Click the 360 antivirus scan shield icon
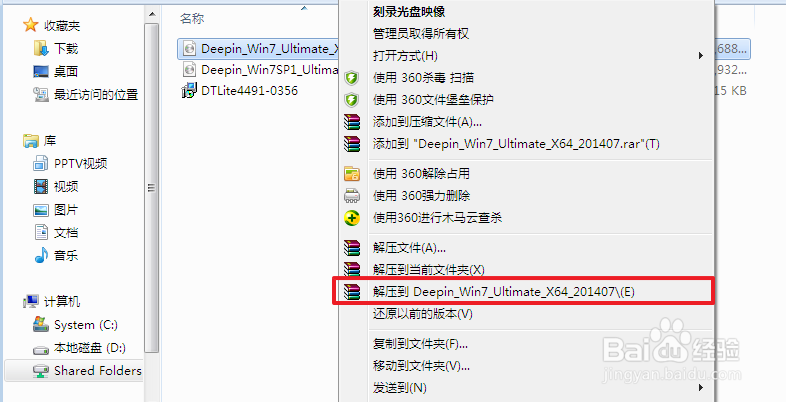The width and height of the screenshot is (786, 402). click(x=352, y=78)
